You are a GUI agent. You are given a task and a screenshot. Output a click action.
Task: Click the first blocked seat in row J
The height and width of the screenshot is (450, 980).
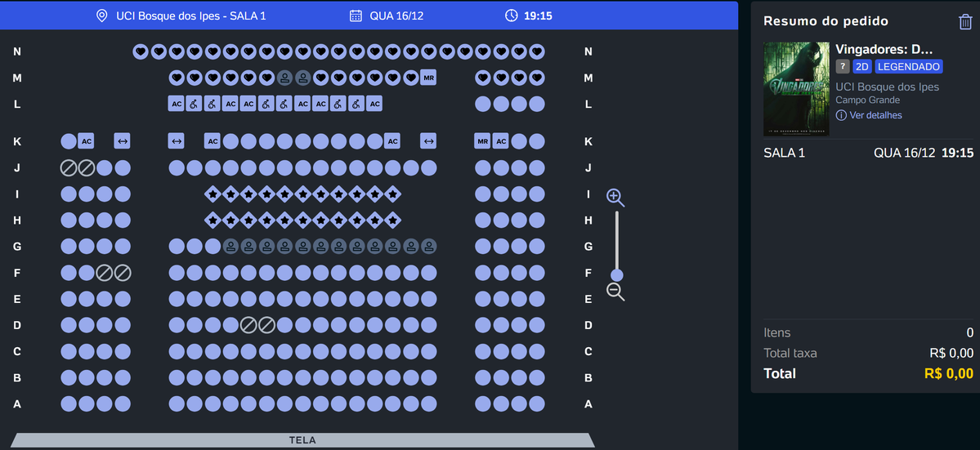[68, 168]
